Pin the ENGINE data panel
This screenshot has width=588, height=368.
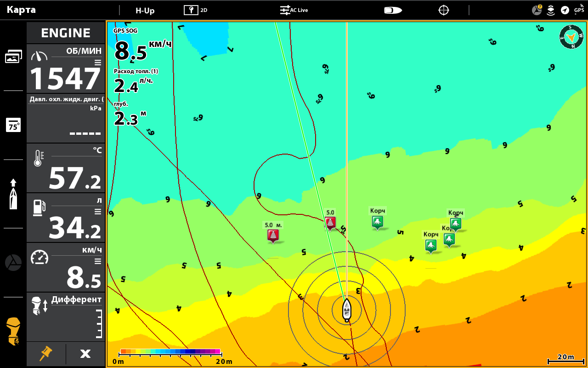coord(46,353)
